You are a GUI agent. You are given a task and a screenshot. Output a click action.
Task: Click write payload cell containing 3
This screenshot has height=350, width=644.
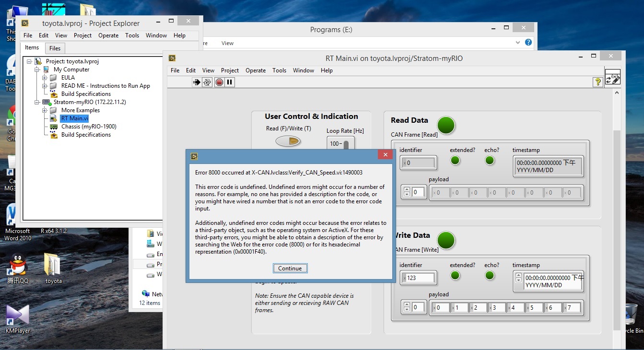[x=497, y=307]
